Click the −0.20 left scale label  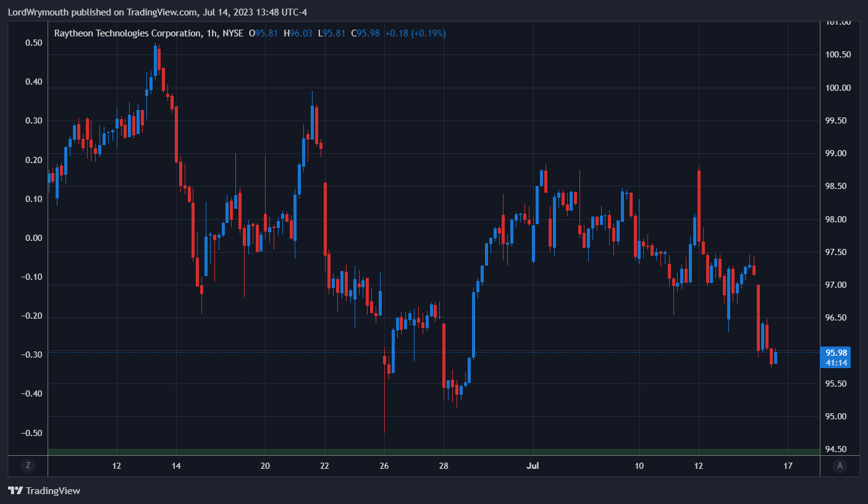31,316
